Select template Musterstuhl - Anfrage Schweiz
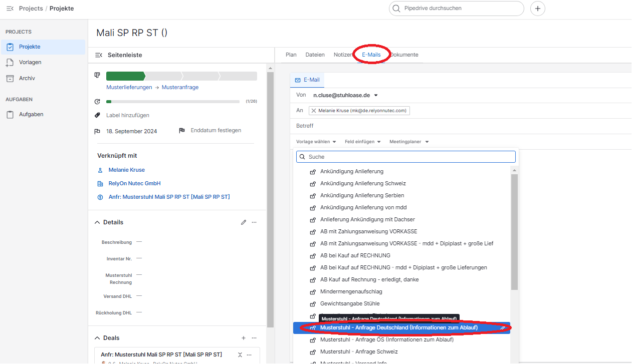The height and width of the screenshot is (364, 632). [x=359, y=351]
